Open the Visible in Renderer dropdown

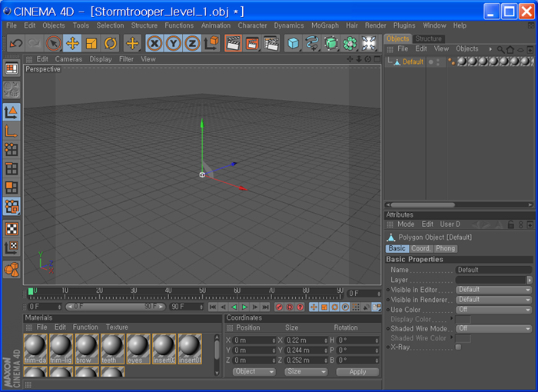493,300
